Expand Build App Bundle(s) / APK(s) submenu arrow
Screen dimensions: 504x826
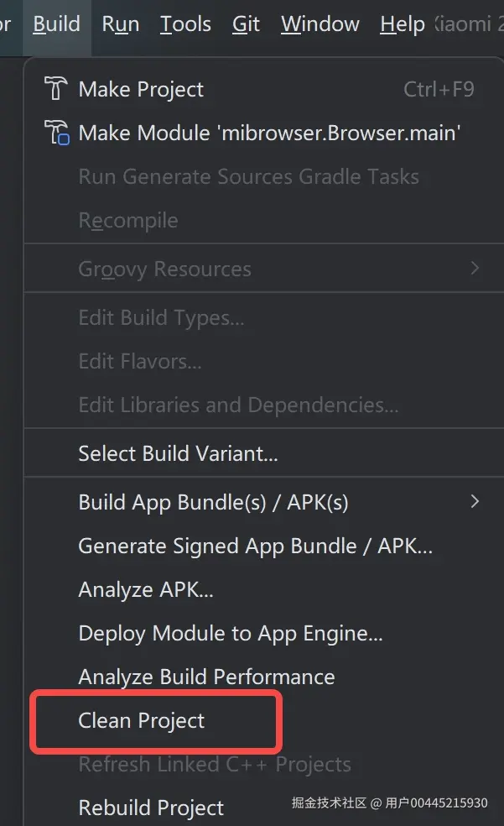[475, 501]
